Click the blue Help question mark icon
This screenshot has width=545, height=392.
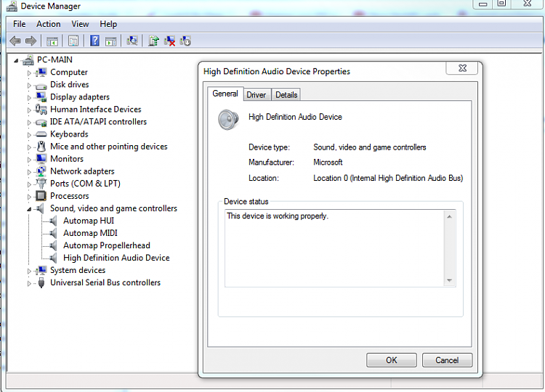pyautogui.click(x=94, y=41)
